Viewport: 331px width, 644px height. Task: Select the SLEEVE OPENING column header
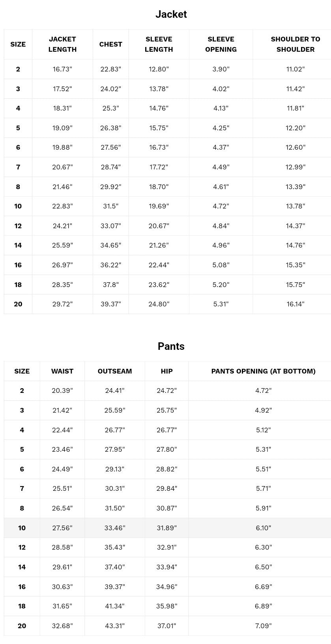point(221,44)
